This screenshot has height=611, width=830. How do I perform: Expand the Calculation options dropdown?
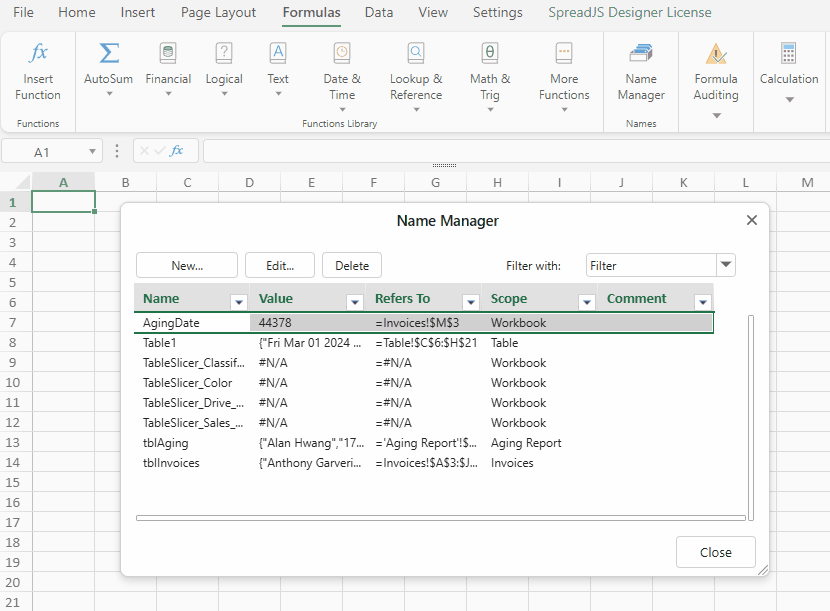point(789,99)
